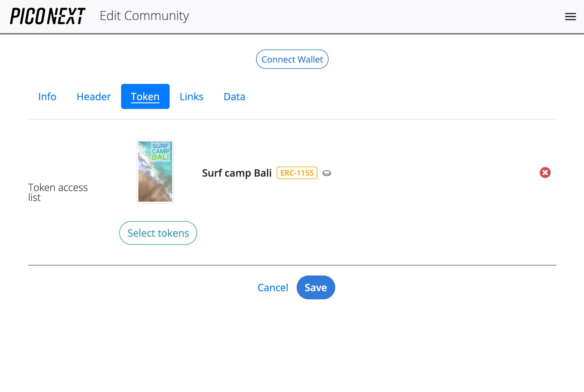Open the Data tab

(x=234, y=96)
